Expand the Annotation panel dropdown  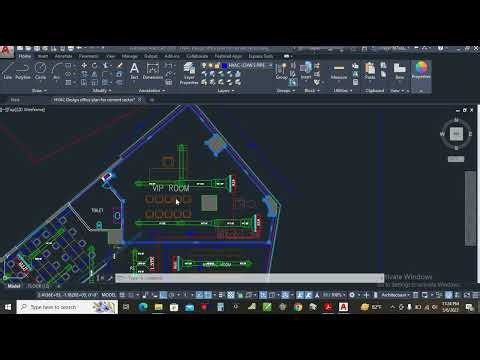[151, 90]
